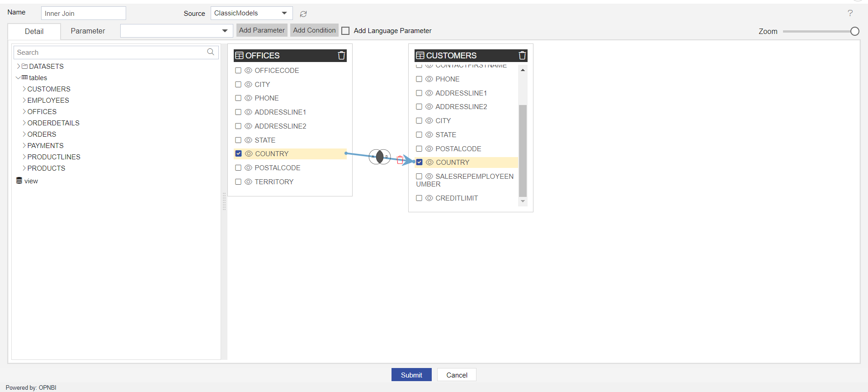868x392 pixels.
Task: Open the parameter dropdown beside Parameter tab
Action: (176, 31)
